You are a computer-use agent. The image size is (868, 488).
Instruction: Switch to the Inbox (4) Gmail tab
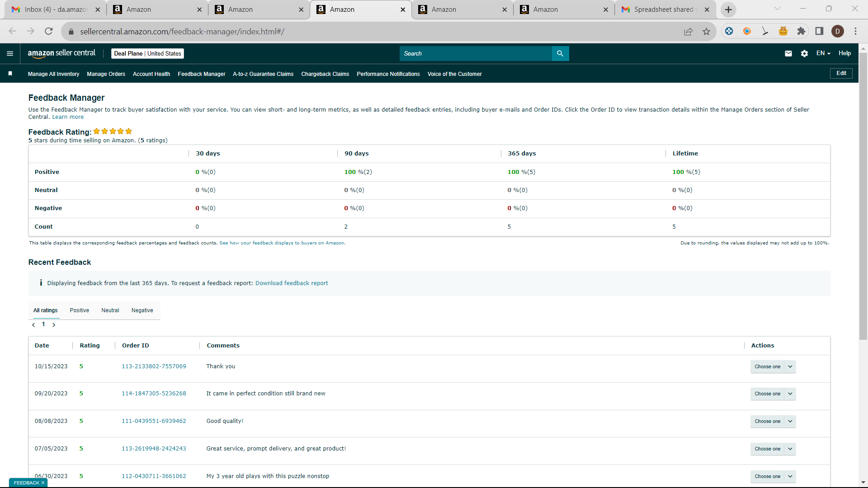56,9
